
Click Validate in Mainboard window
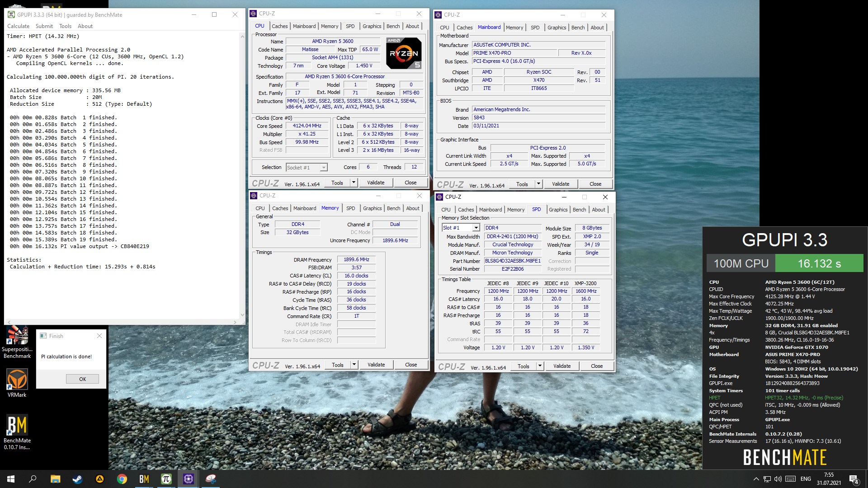[561, 184]
